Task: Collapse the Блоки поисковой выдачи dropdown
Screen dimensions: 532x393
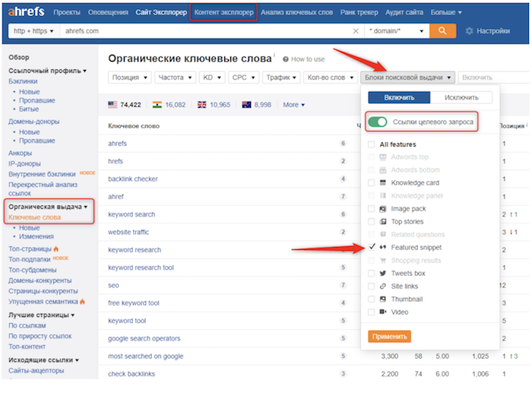Action: (x=407, y=78)
